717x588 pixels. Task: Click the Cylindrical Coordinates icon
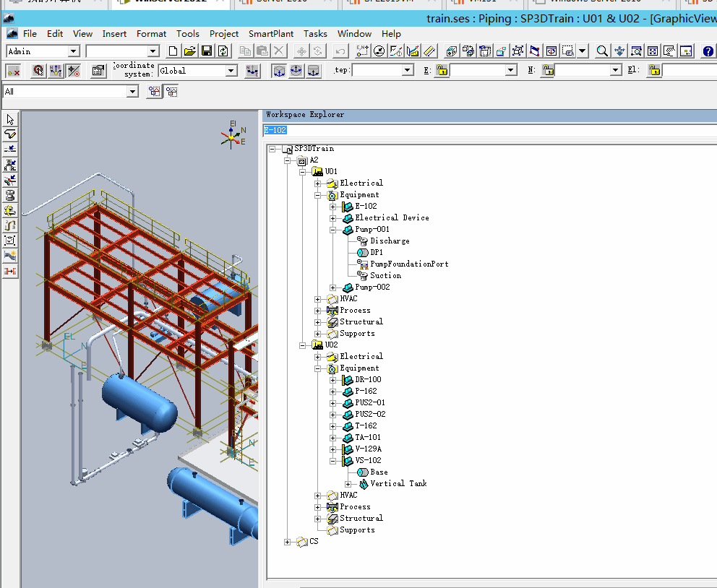point(314,71)
